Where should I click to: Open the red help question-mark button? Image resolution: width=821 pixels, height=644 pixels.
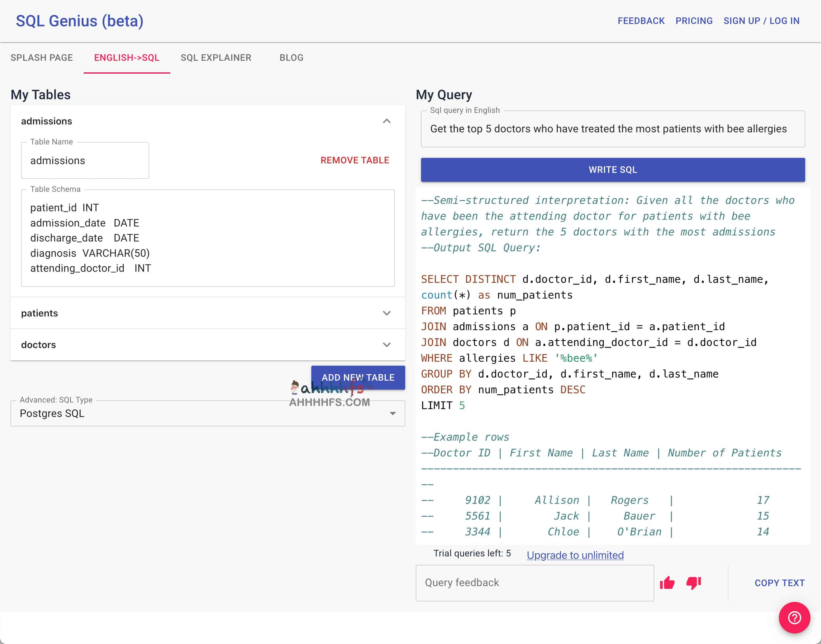pyautogui.click(x=794, y=618)
